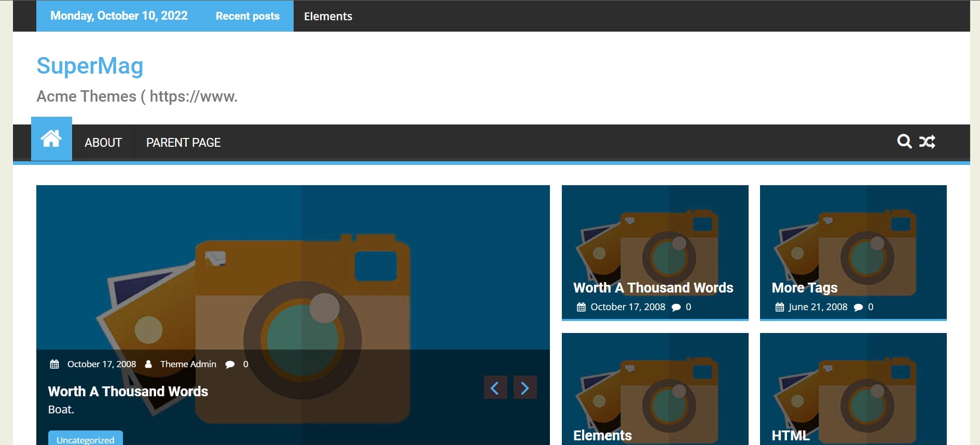The height and width of the screenshot is (445, 980).
Task: Go to next slide arrow
Action: 525,387
